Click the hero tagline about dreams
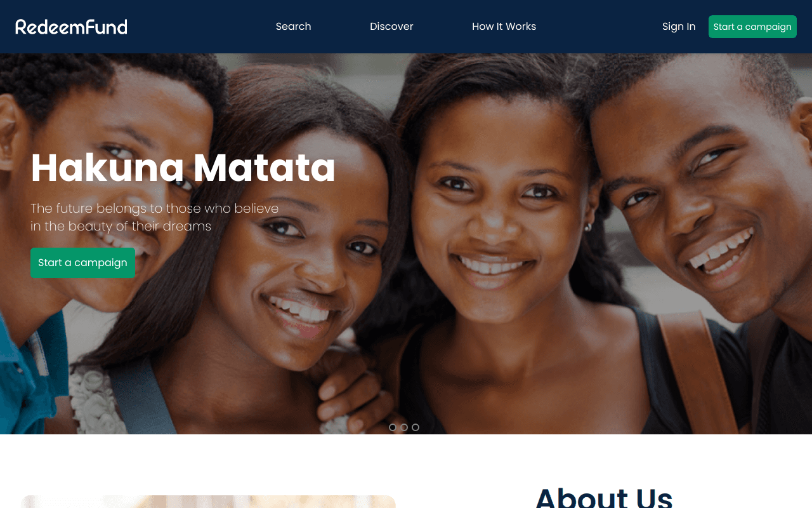 click(x=155, y=217)
